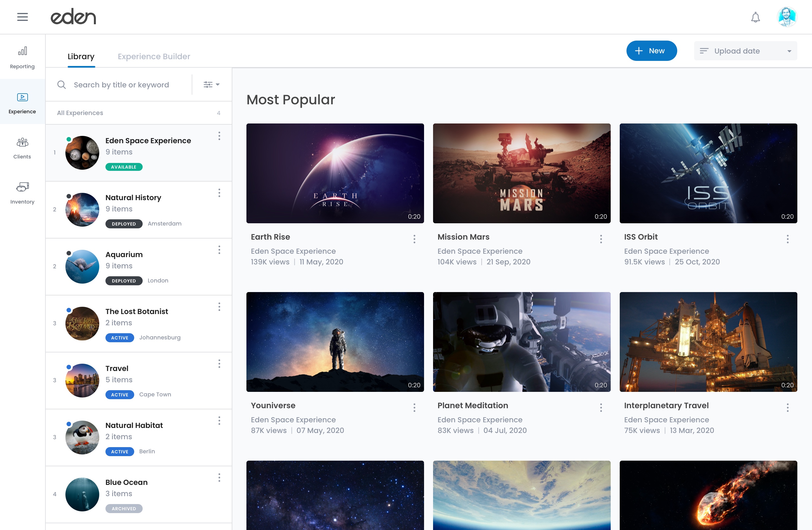Open options menu for Travel
This screenshot has height=530, width=812.
219,364
